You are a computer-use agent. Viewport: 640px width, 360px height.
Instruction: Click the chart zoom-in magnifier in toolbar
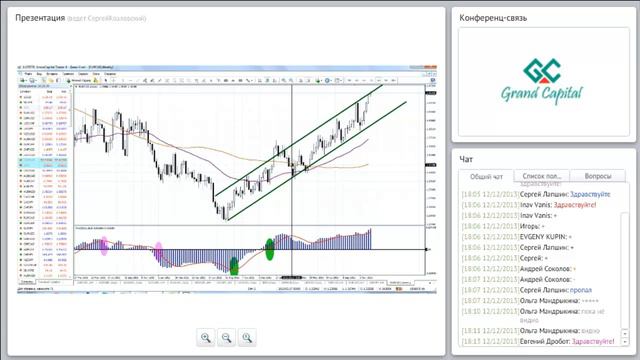(x=284, y=80)
